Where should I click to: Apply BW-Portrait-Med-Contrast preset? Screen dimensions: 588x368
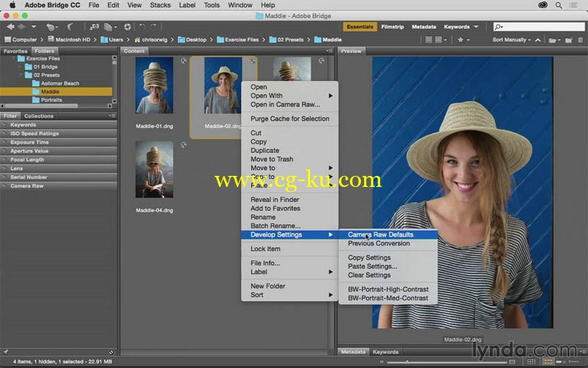388,298
